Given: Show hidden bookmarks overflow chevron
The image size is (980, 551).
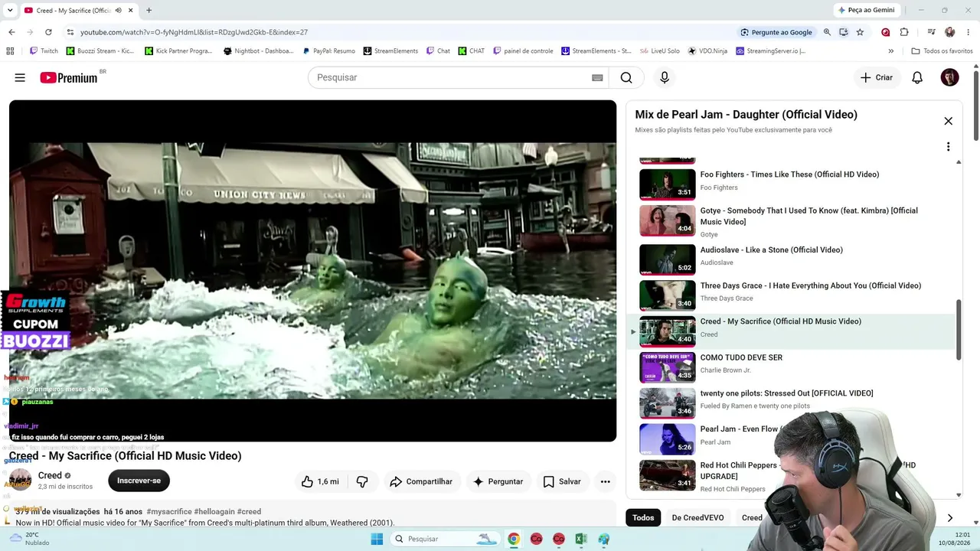Looking at the screenshot, I should pos(890,51).
